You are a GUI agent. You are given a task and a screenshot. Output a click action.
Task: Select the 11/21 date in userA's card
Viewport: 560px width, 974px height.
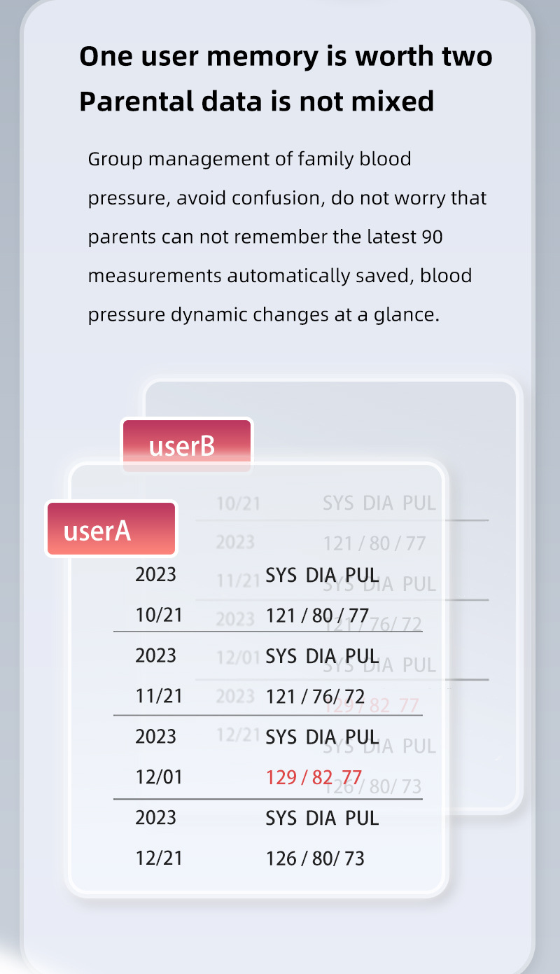click(x=159, y=696)
